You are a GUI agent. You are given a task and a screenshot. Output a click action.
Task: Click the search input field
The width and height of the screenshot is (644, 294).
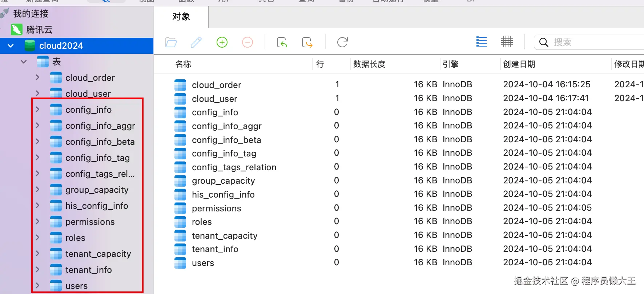click(589, 42)
